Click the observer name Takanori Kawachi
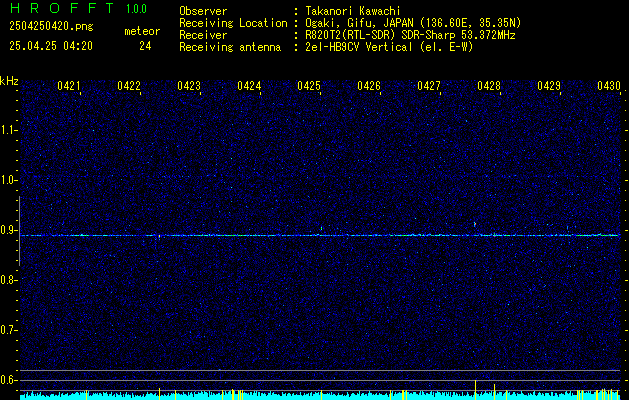Image resolution: width=629 pixels, height=400 pixels. coord(355,11)
